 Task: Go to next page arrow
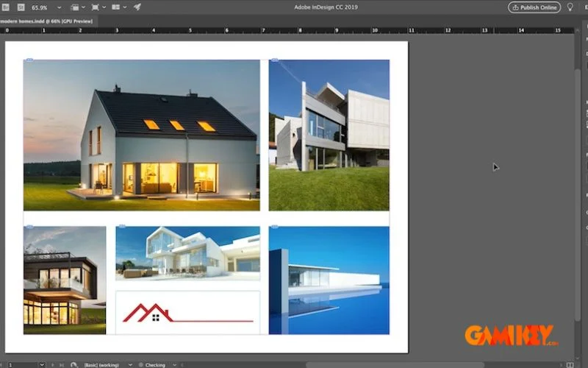click(x=53, y=365)
